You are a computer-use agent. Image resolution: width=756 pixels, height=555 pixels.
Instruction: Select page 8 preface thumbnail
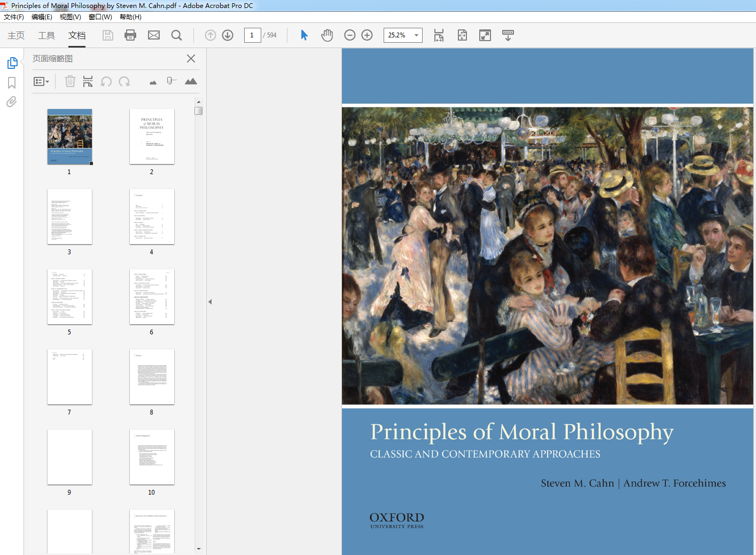152,377
